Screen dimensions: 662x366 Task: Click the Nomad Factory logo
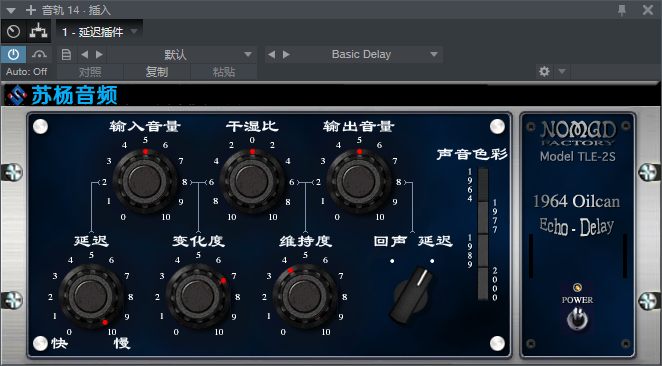(578, 133)
